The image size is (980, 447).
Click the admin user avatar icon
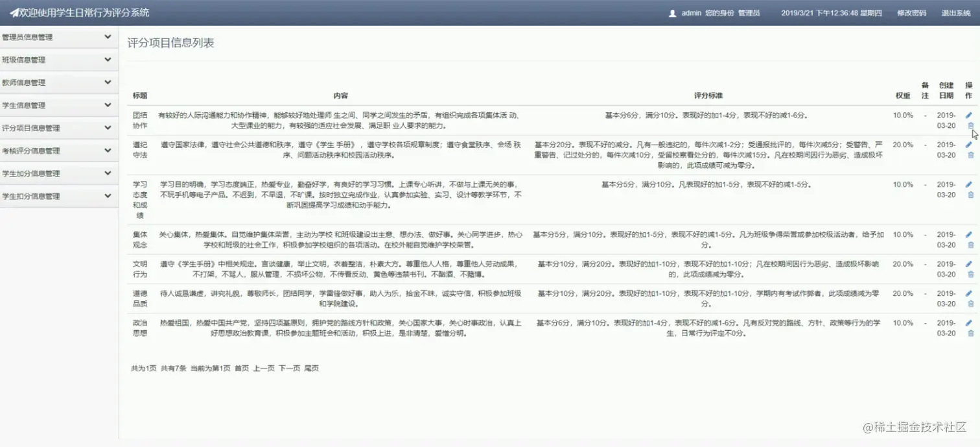[x=672, y=13]
